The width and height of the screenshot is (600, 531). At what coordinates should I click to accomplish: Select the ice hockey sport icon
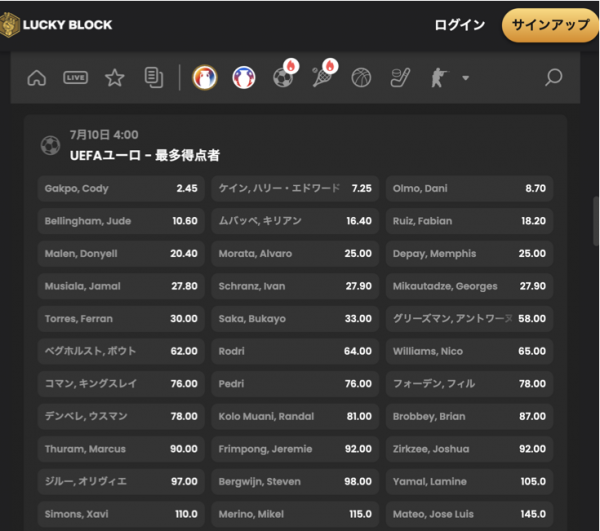pos(400,78)
